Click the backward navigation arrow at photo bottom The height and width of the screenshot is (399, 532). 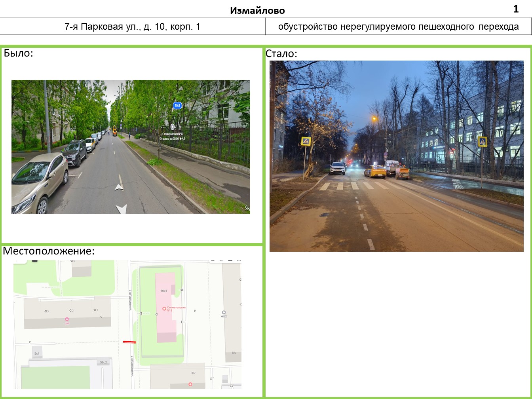pos(121,209)
